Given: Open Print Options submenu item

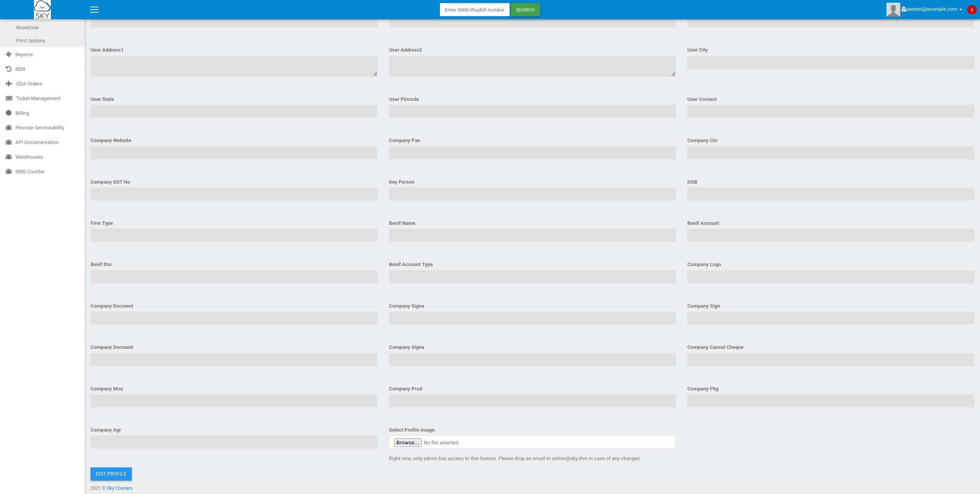Looking at the screenshot, I should 30,40.
